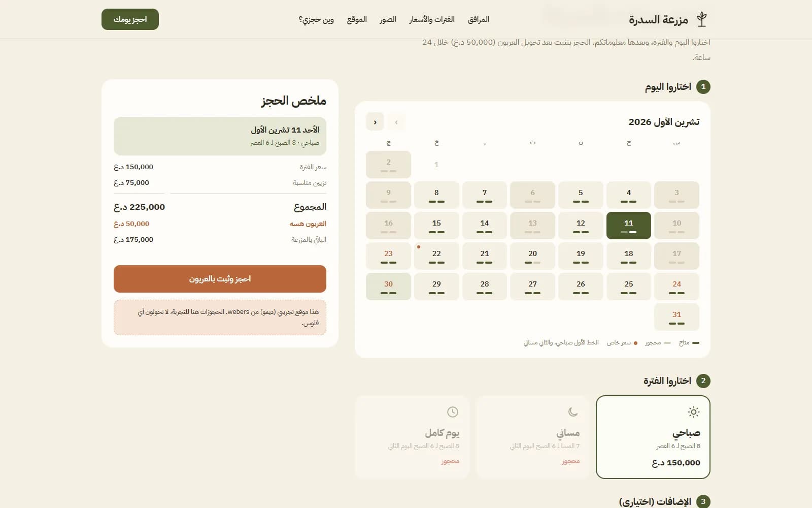Screen dimensions: 812x508
Task: Select the مسائي period card
Action: point(532,437)
